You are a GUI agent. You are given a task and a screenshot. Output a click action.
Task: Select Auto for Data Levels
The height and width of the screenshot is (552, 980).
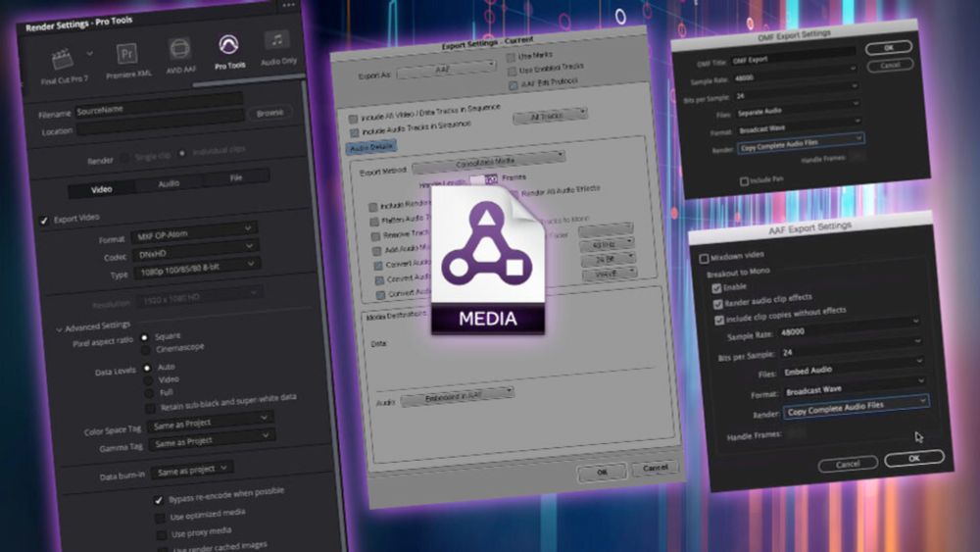147,369
